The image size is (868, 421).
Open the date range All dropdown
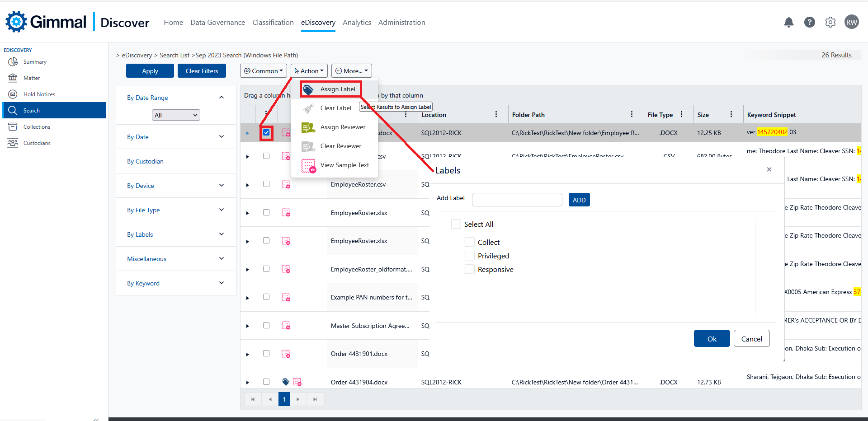(x=176, y=115)
